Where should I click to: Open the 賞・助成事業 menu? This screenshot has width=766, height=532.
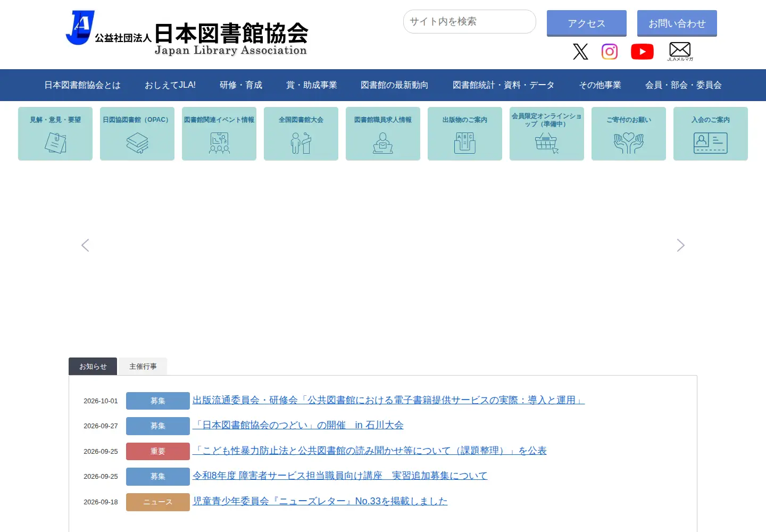[312, 85]
